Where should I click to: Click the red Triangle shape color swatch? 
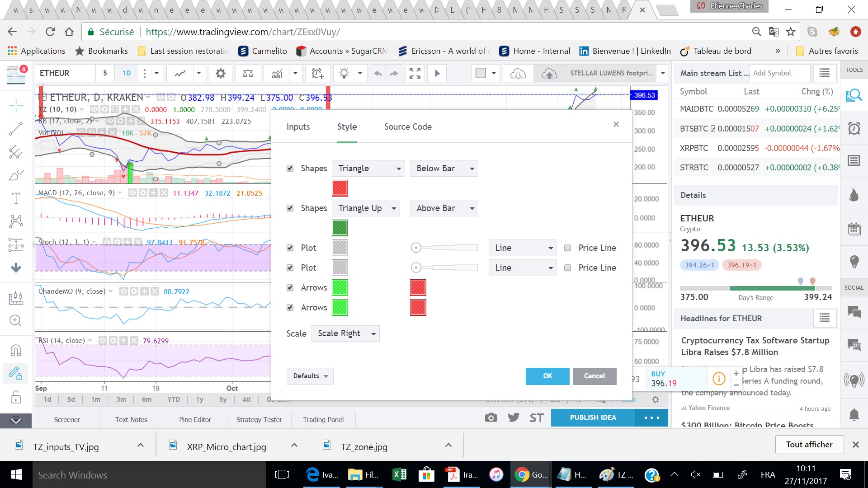340,188
